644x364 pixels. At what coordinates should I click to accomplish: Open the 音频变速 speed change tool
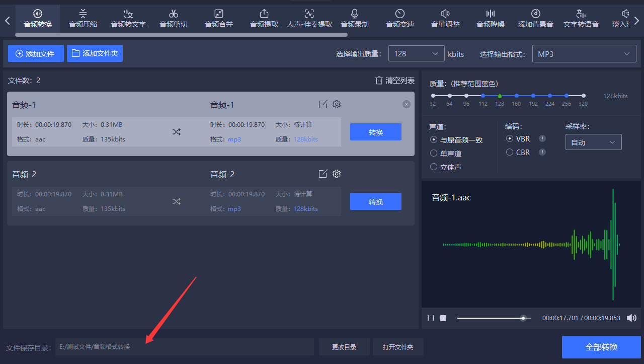tap(400, 18)
